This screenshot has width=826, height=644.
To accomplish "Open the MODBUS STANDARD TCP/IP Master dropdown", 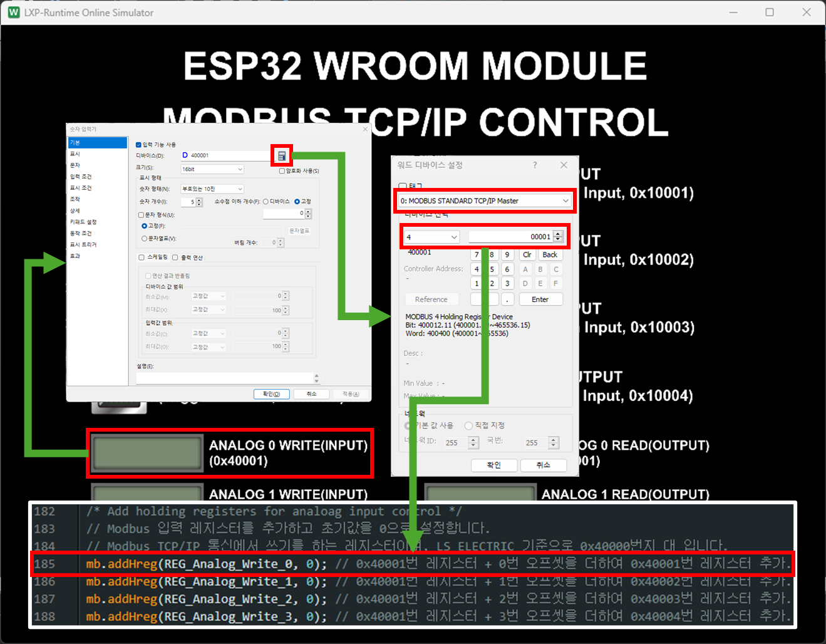I will point(484,201).
